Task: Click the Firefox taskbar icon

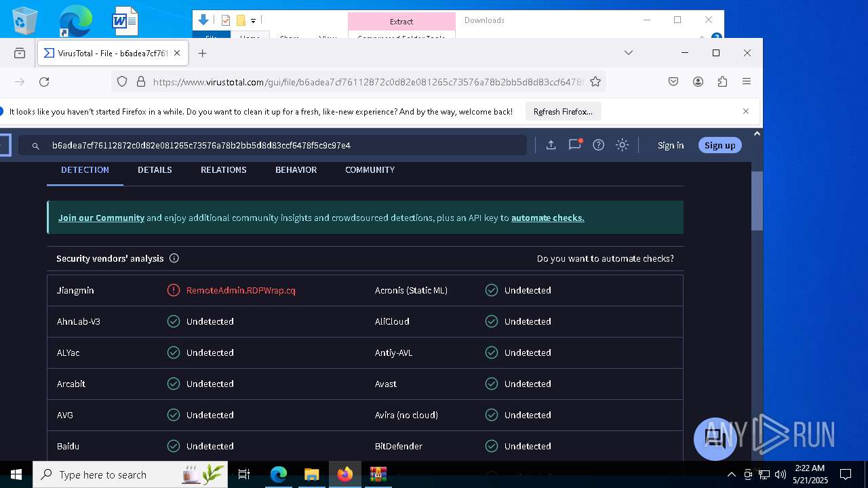Action: coord(345,474)
